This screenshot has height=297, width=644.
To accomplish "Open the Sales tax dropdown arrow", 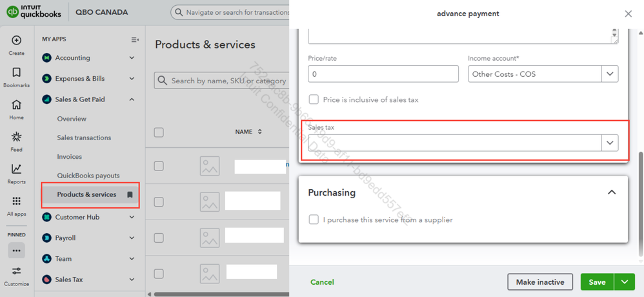I will (x=610, y=143).
